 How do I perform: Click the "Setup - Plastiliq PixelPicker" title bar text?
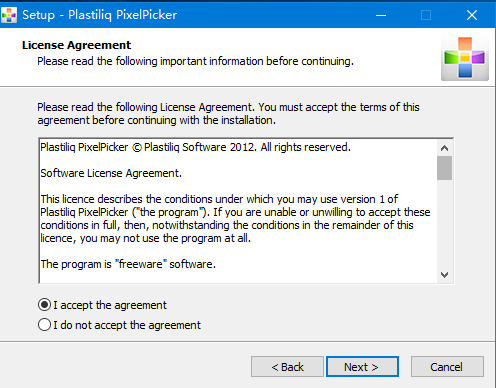(x=99, y=15)
